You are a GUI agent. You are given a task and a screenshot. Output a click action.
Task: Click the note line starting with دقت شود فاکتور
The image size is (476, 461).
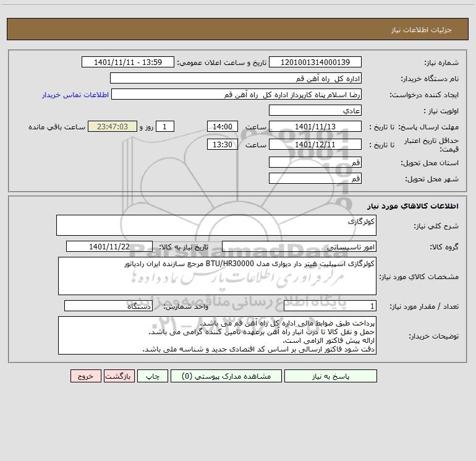[258, 349]
